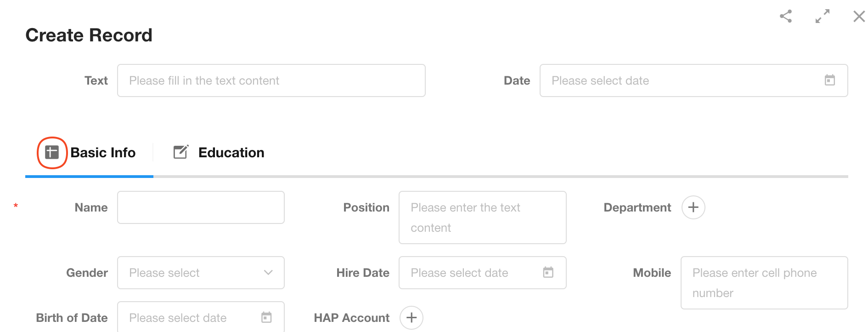The width and height of the screenshot is (868, 332).
Task: Click the Basic Info table icon
Action: coord(52,152)
